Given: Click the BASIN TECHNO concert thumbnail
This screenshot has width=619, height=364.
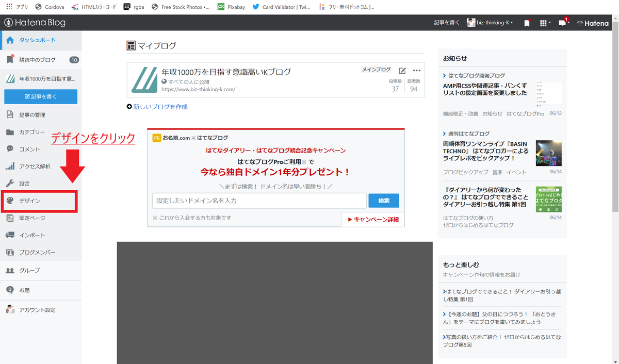Looking at the screenshot, I should click(549, 153).
